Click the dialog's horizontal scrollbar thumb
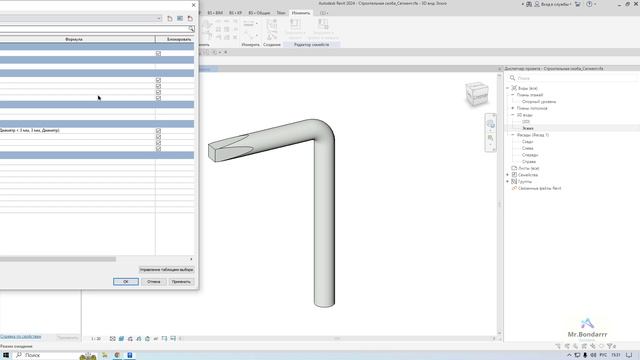 click(x=58, y=259)
